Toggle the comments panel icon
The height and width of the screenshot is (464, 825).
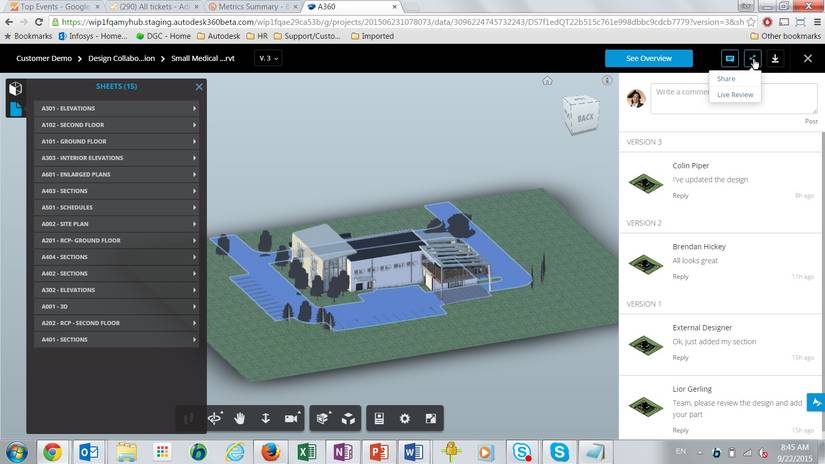tap(730, 58)
